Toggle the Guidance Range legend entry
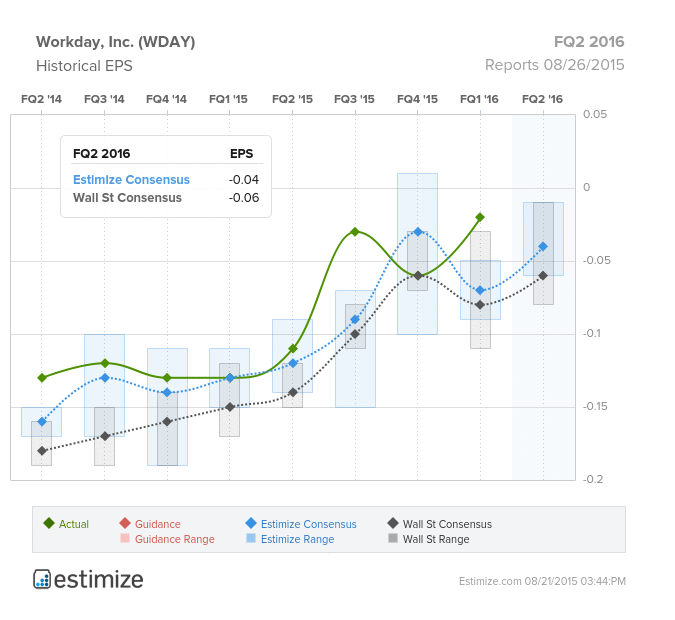The width and height of the screenshot is (675, 620). (167, 539)
